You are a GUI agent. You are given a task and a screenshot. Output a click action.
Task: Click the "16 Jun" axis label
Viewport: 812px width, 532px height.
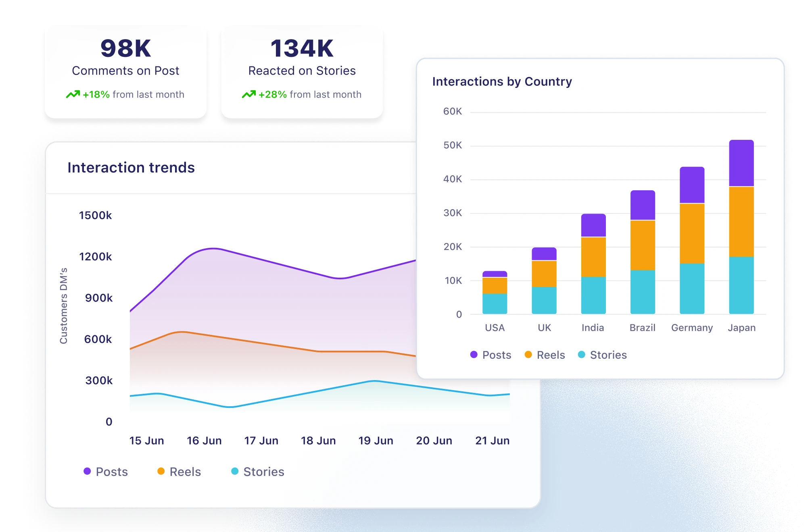pyautogui.click(x=204, y=441)
